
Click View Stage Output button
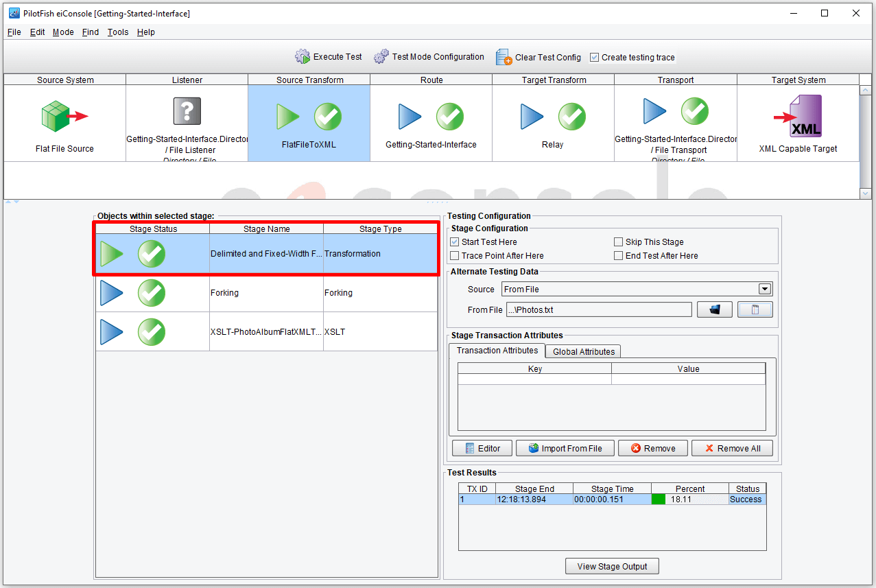[612, 566]
